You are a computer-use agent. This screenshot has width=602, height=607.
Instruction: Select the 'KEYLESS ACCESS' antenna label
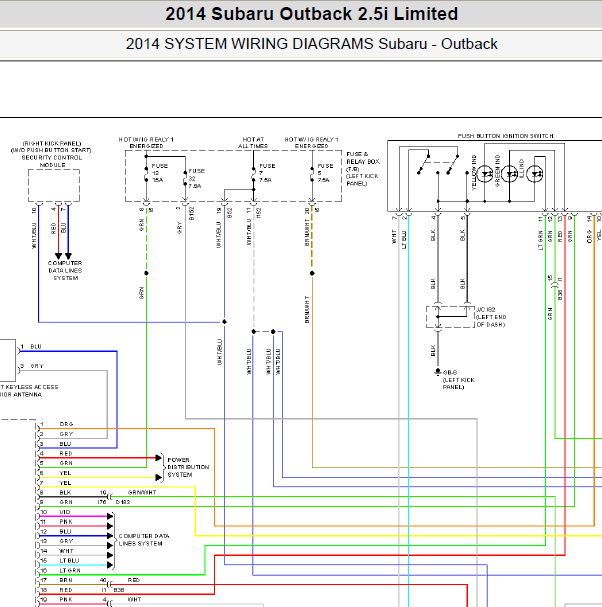point(29,391)
